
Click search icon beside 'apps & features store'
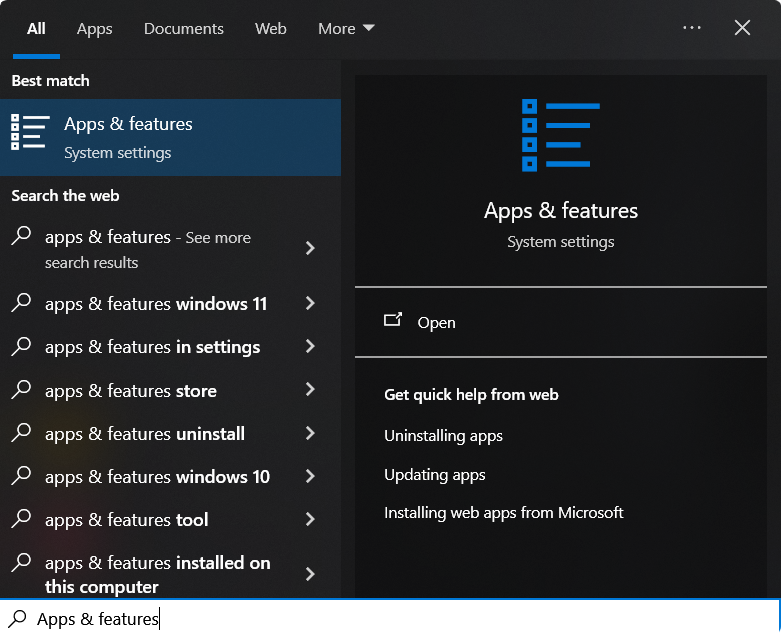click(x=21, y=389)
